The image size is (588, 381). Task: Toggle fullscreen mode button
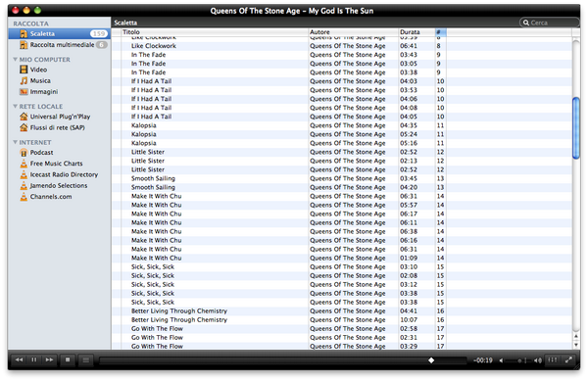coord(568,360)
